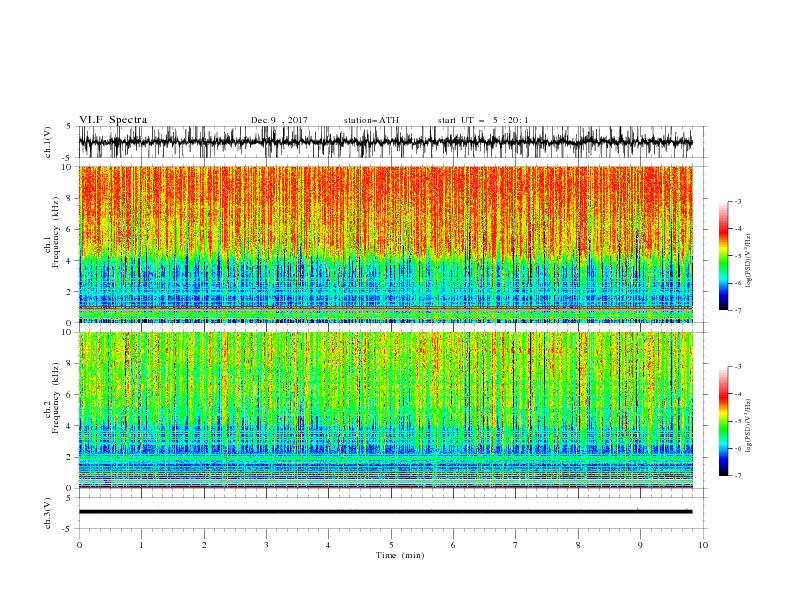Click the time axis tick label '3'
The image size is (792, 612).
click(x=266, y=545)
